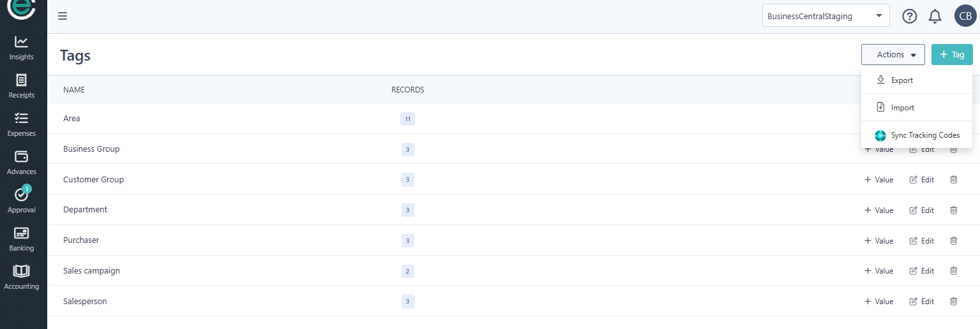Delete the Department tag
Image resolution: width=980 pixels, height=329 pixels.
(954, 210)
